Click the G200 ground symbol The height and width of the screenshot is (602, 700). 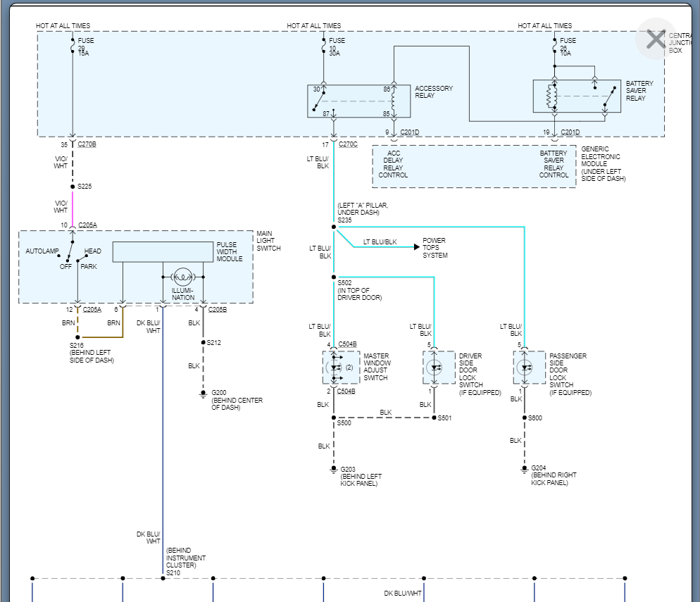pyautogui.click(x=204, y=395)
